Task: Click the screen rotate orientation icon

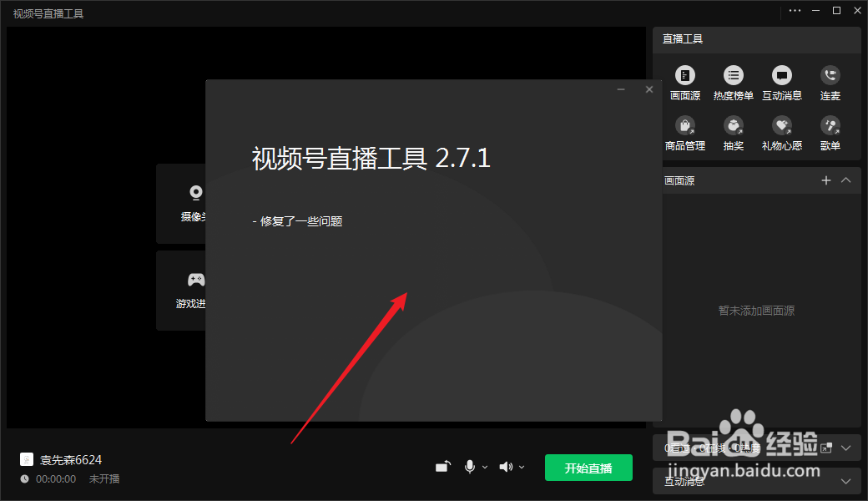Action: (x=443, y=467)
